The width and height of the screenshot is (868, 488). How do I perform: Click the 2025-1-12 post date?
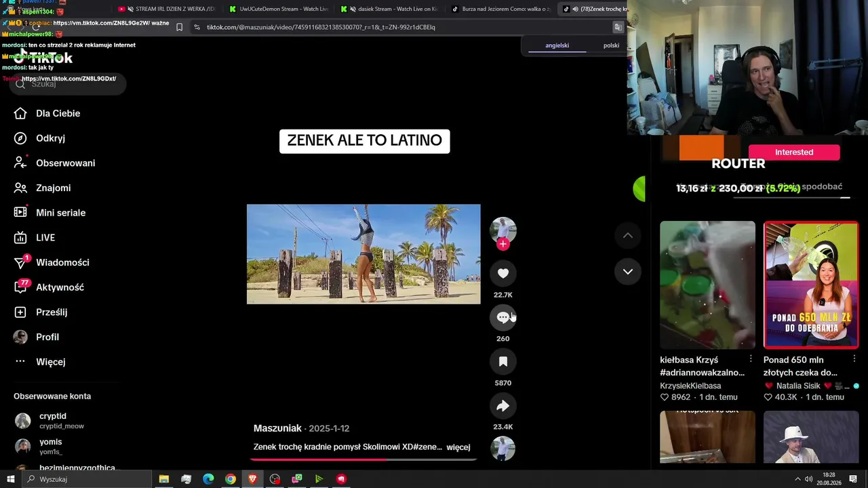coord(329,428)
